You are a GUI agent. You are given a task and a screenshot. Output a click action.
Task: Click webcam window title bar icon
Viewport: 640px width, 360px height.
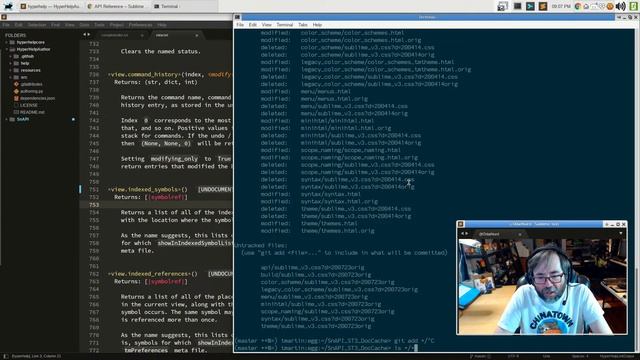point(461,224)
